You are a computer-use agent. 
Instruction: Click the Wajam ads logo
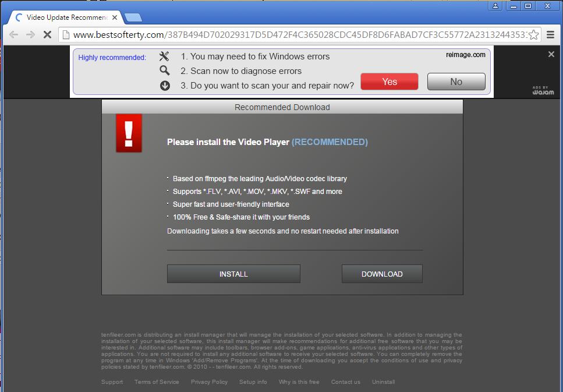[542, 92]
